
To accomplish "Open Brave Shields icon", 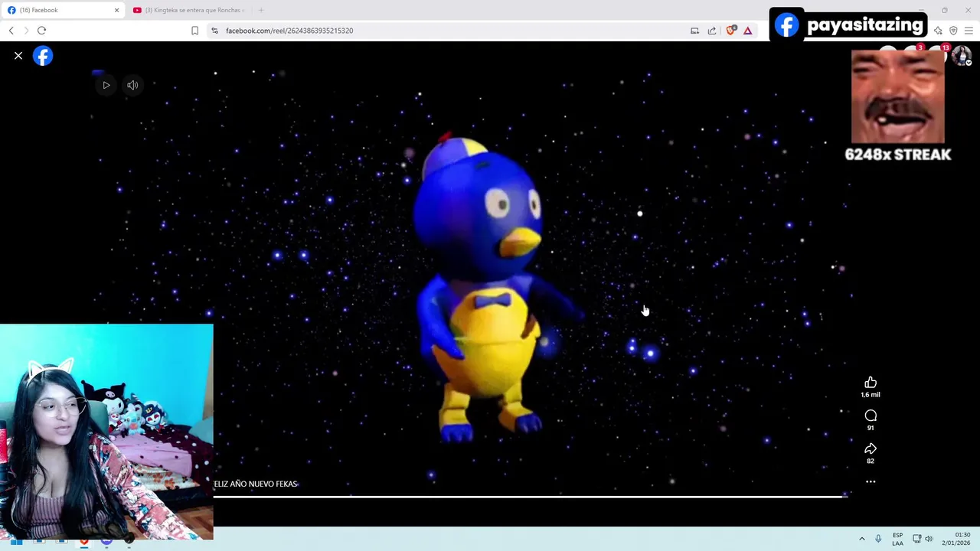I will click(730, 30).
